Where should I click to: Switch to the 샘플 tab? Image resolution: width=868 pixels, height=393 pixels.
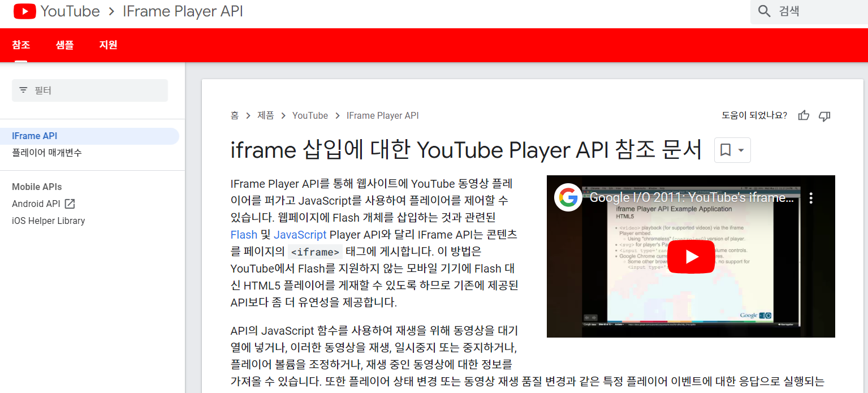click(64, 45)
